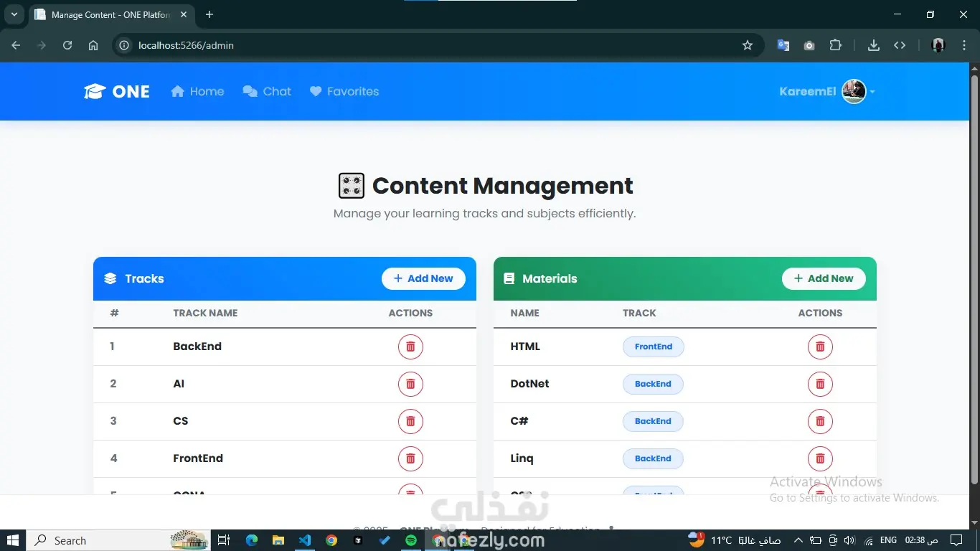Bookmark this page with the star
Screen dimensions: 980x551
click(748, 45)
